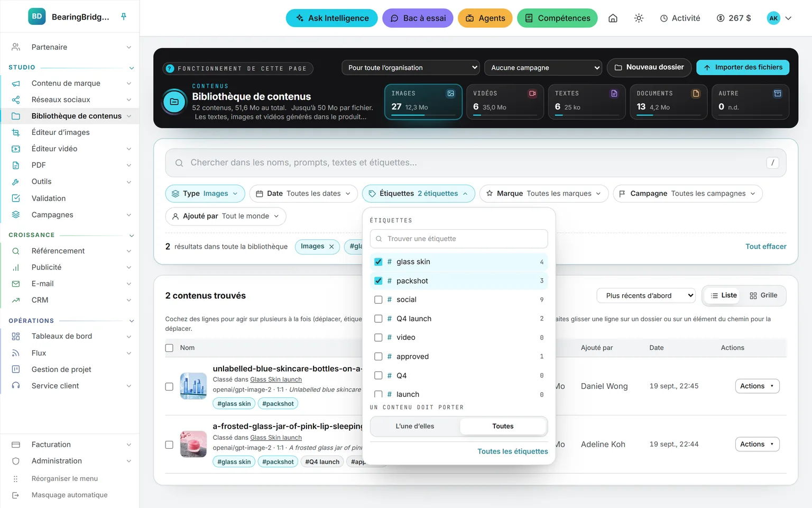This screenshot has height=508, width=812.
Task: Toggle the light theme sun icon
Action: pos(639,18)
